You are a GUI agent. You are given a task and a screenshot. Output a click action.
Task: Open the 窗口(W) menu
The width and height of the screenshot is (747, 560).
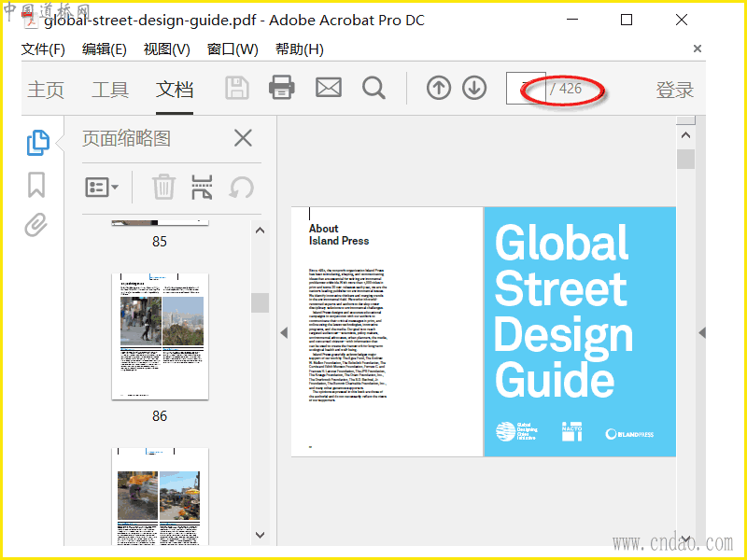(233, 49)
